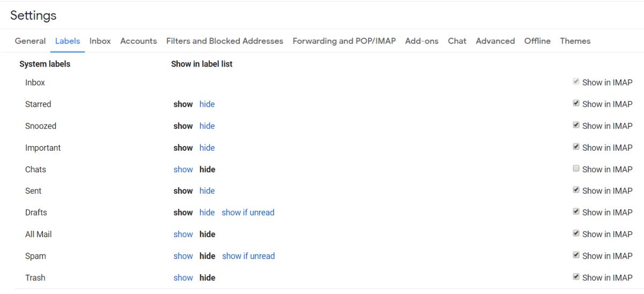This screenshot has height=294, width=644.
Task: Enable Show in IMAP for Chats
Action: (576, 168)
